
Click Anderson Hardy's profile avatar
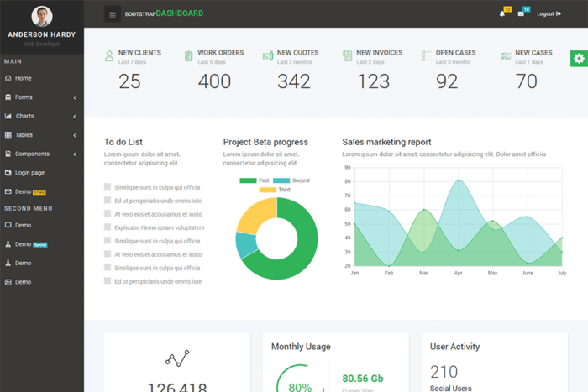click(x=42, y=16)
